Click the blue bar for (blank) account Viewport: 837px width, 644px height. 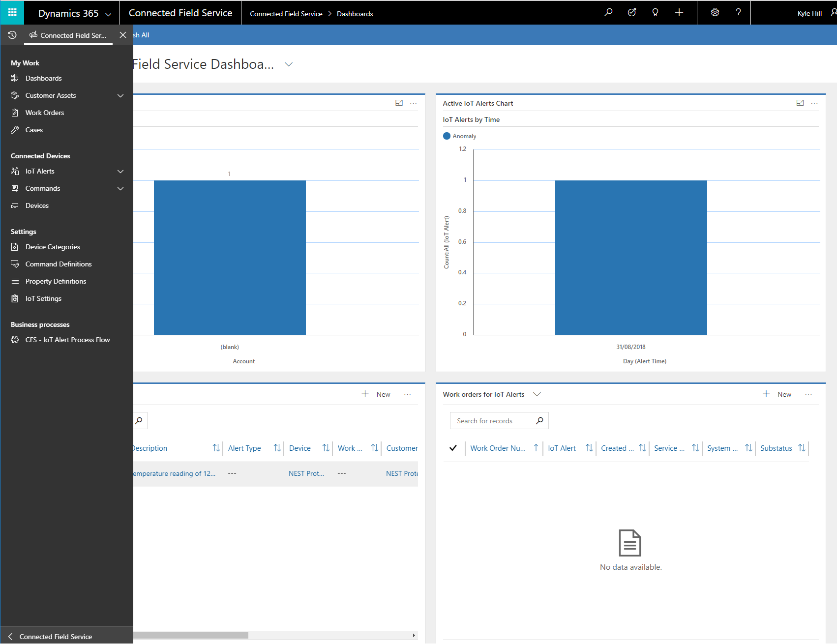(x=230, y=258)
